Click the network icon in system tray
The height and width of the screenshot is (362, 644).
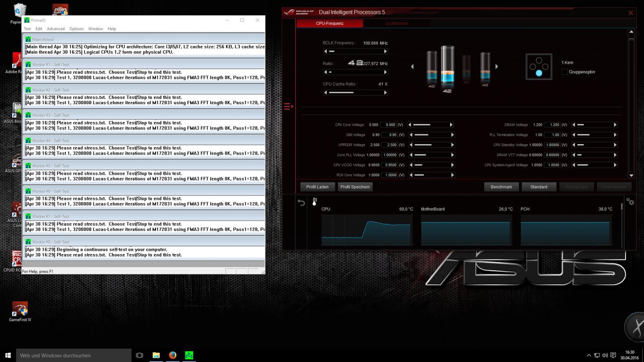(597, 355)
